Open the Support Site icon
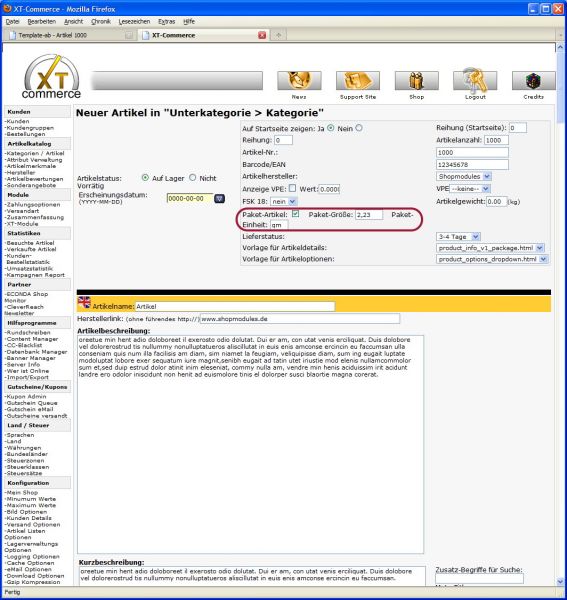Screen dimensions: 567x600 [x=358, y=81]
